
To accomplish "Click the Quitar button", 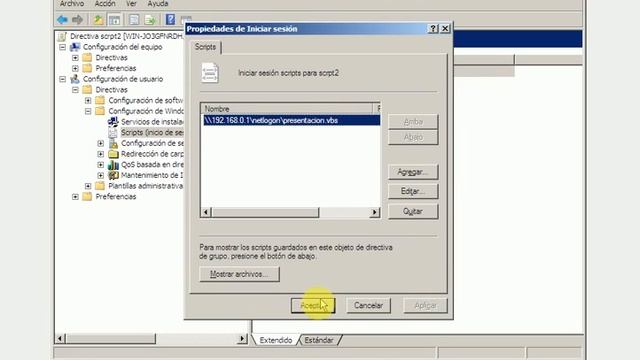I will [413, 211].
